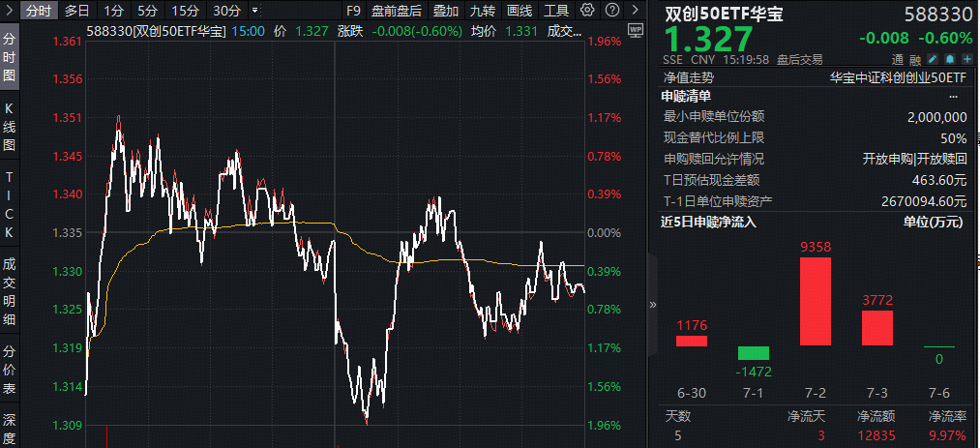This screenshot has width=980, height=448.
Task: Click the pencil note icon
Action: 933,59
